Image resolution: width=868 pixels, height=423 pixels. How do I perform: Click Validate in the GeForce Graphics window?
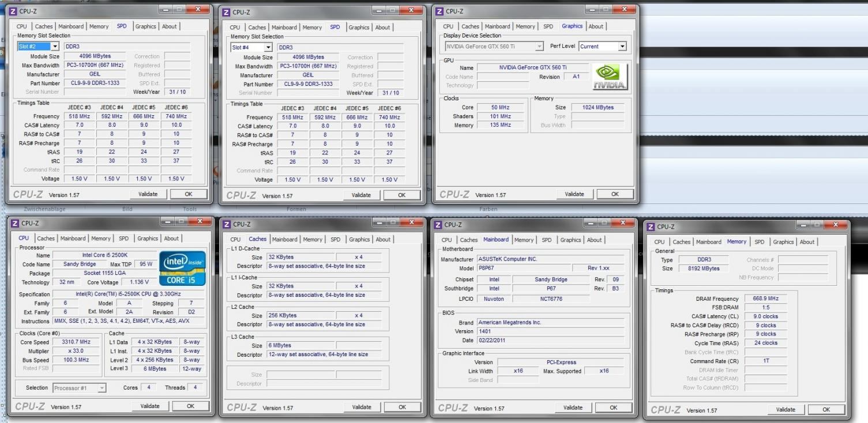(574, 194)
